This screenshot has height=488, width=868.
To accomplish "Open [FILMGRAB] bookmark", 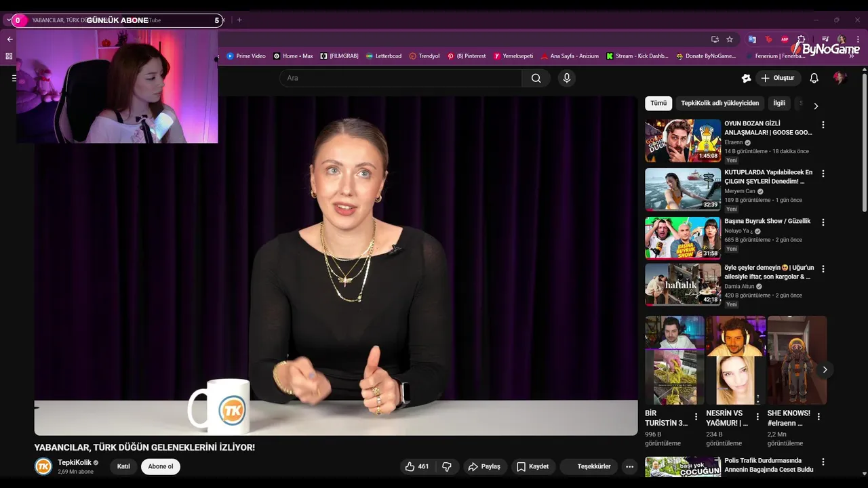I will click(x=339, y=56).
